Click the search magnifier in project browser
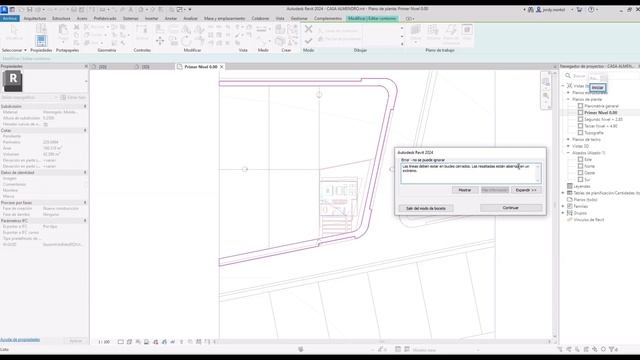640x360 pixels. click(x=568, y=76)
